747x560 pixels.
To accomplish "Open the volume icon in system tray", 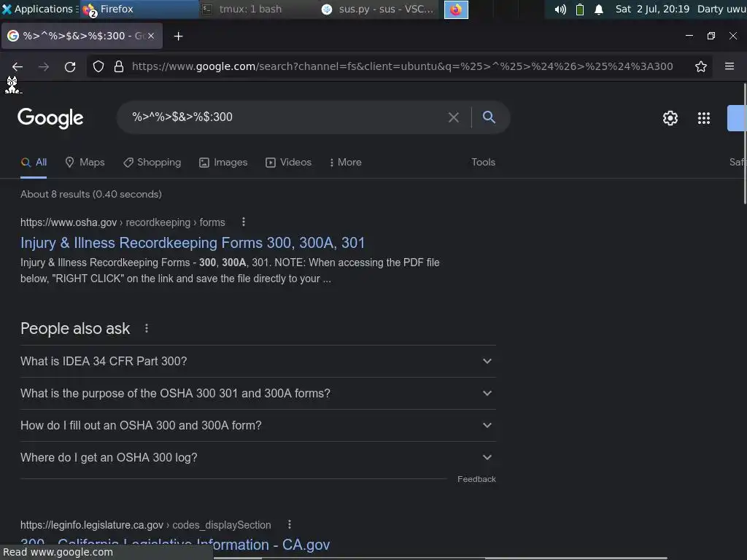I will pyautogui.click(x=560, y=9).
